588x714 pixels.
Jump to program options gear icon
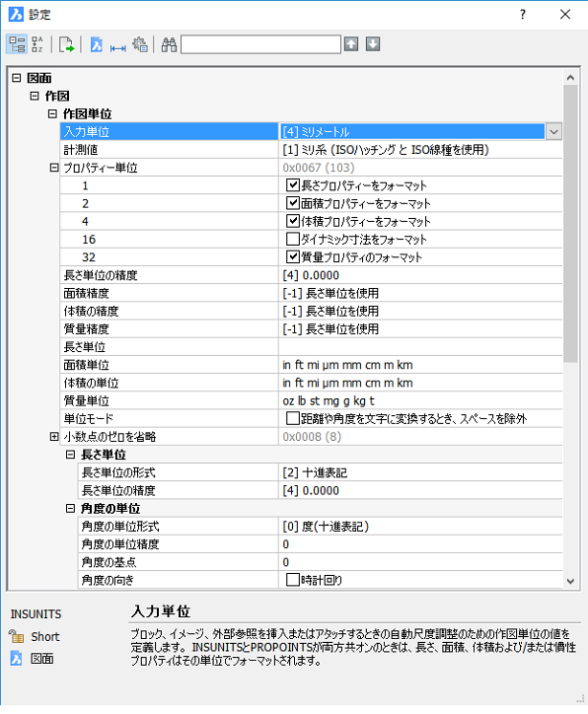click(140, 44)
